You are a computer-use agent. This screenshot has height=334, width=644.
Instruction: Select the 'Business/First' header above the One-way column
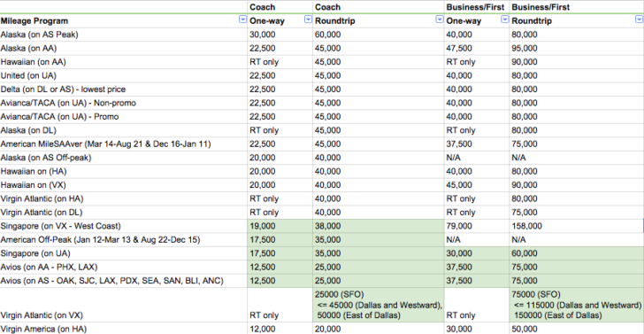coord(477,7)
